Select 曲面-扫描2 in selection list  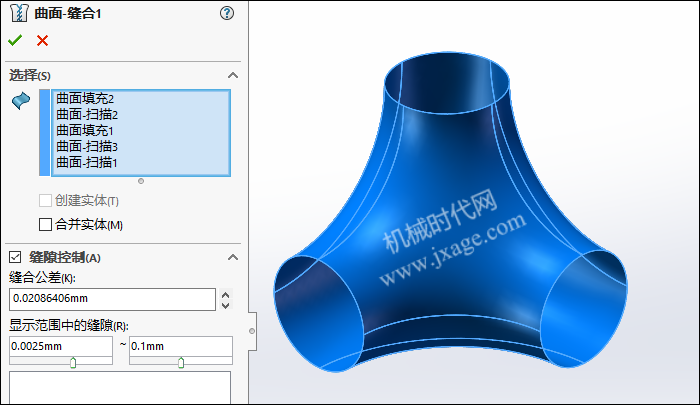pos(87,114)
